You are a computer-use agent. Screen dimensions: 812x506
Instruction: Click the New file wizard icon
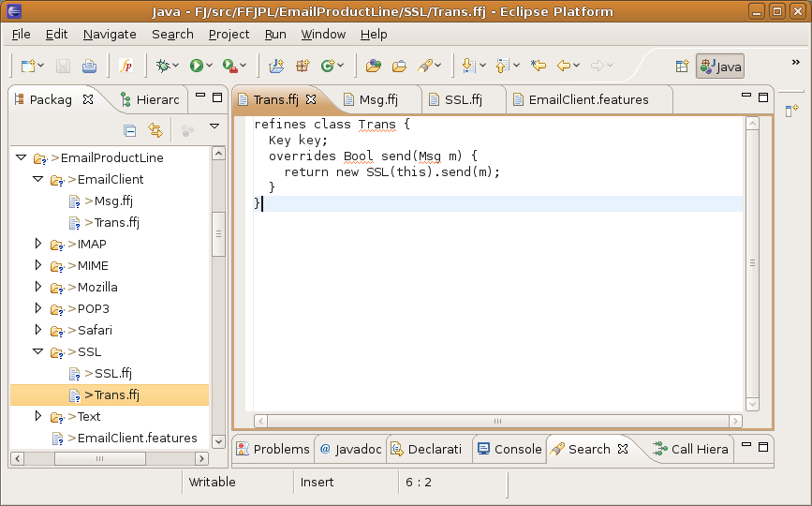(28, 66)
